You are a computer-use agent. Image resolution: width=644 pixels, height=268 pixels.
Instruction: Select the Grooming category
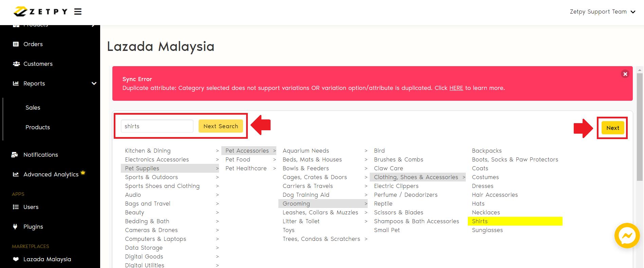323,204
